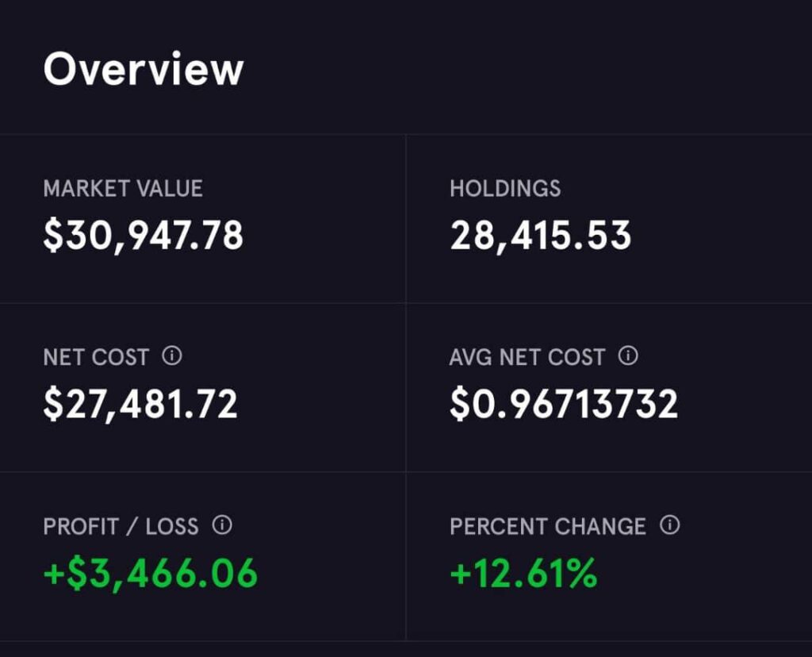The width and height of the screenshot is (812, 657).
Task: Select the $0.96713732 average cost value
Action: click(564, 404)
